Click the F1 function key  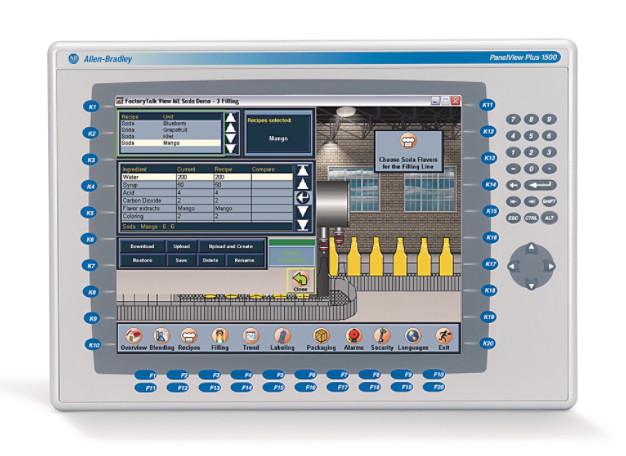pyautogui.click(x=146, y=375)
